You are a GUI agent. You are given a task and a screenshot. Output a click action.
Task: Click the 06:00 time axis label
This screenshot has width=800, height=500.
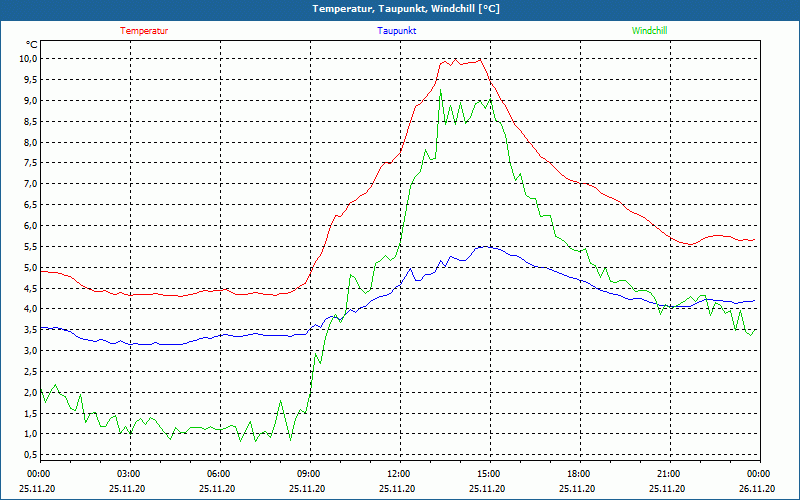click(220, 474)
